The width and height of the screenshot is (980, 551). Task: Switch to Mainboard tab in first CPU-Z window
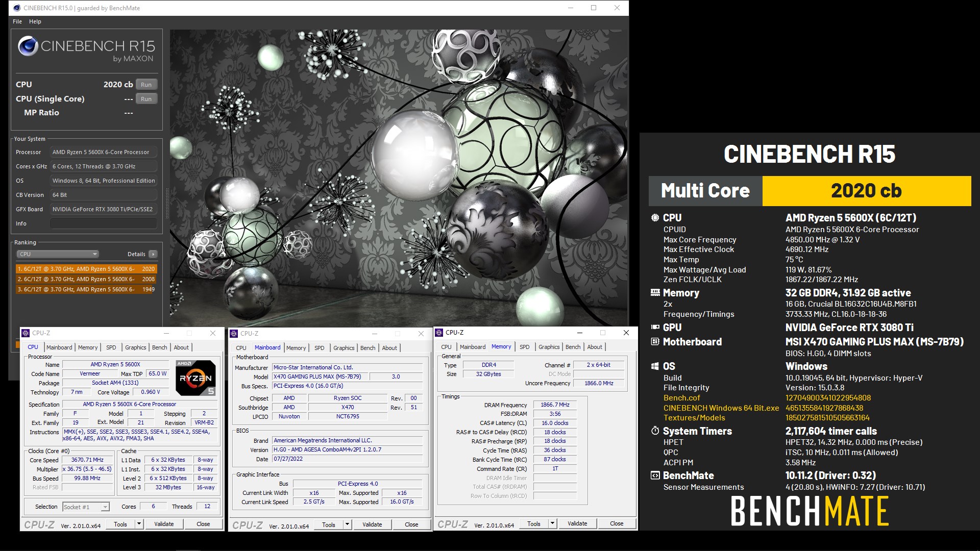pos(59,347)
